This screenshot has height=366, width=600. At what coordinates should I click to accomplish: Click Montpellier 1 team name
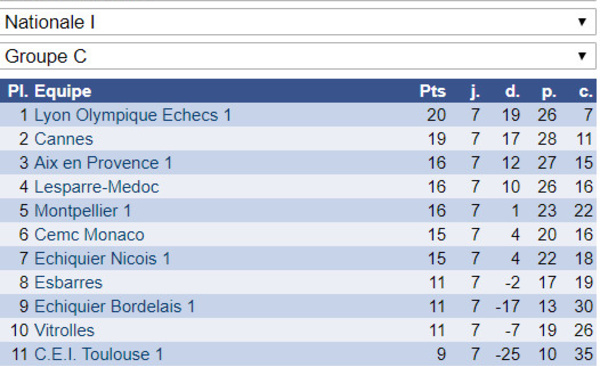83,211
